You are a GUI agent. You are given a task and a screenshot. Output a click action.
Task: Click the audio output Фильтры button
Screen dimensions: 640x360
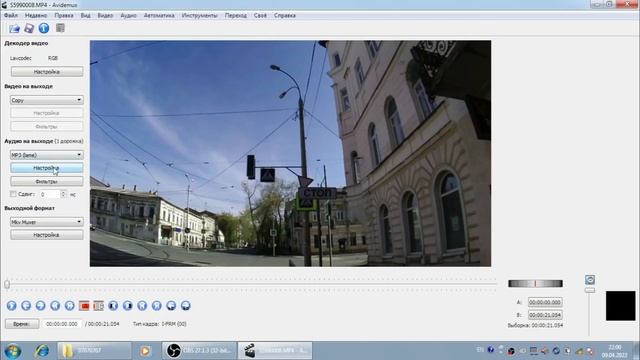(47, 182)
